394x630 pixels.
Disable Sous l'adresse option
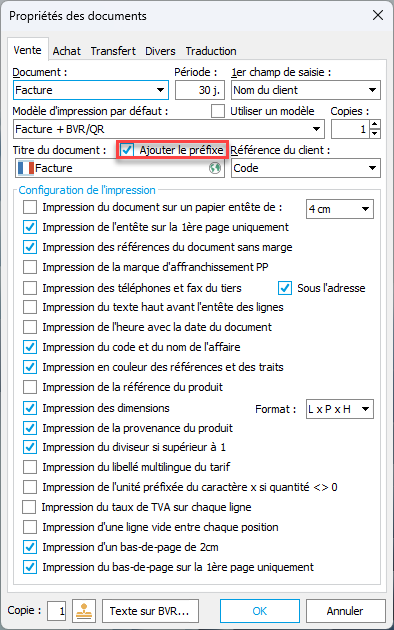[285, 288]
